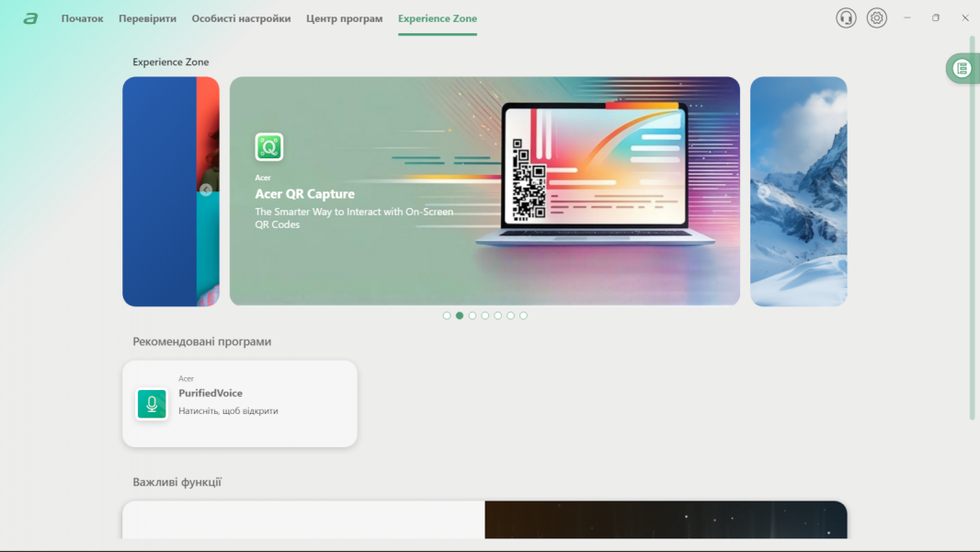Viewport: 980px width, 552px height.
Task: Click the Acer QR Capture banner title
Action: coord(304,194)
